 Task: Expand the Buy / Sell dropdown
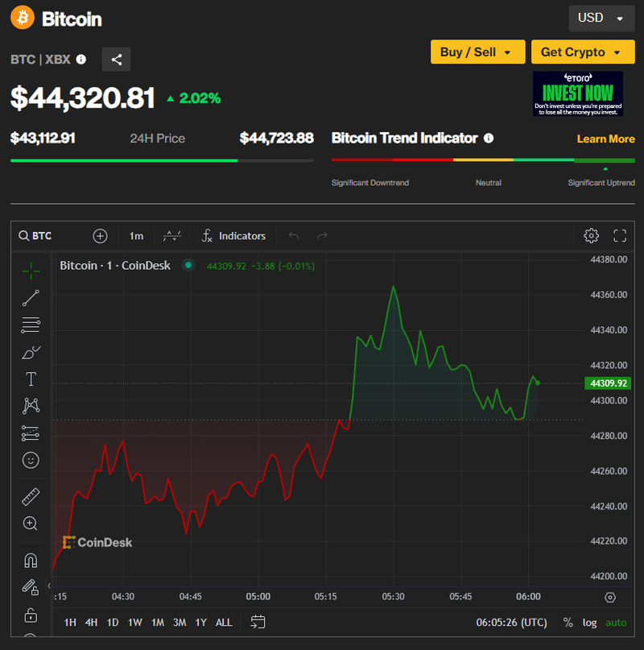477,52
